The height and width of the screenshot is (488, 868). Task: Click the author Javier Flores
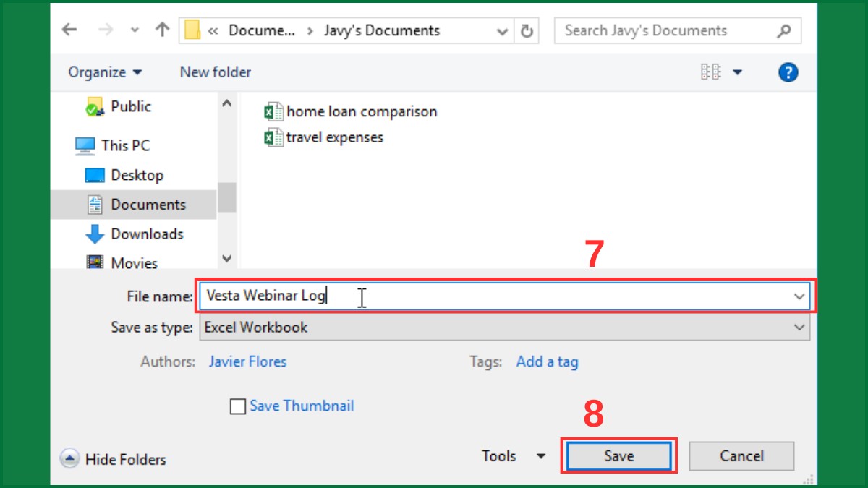247,361
